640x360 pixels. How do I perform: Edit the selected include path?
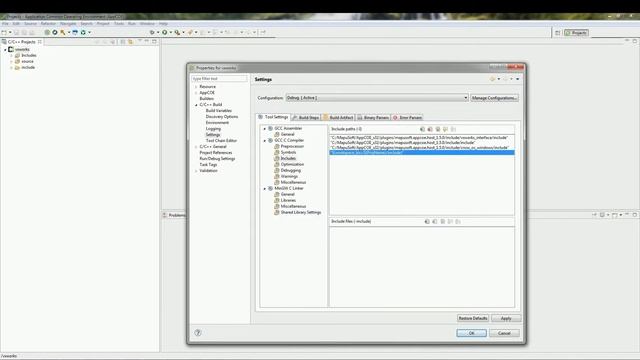click(x=438, y=129)
